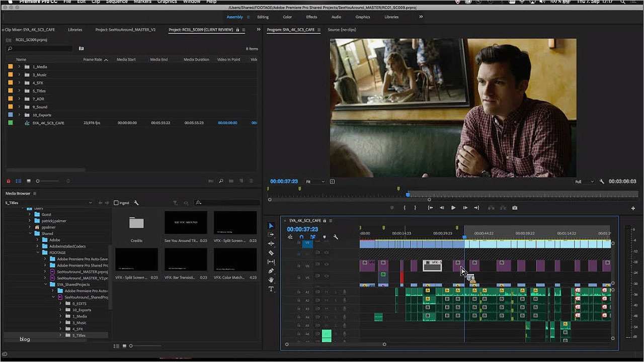Select the See You Around title thumbnail

(x=186, y=222)
